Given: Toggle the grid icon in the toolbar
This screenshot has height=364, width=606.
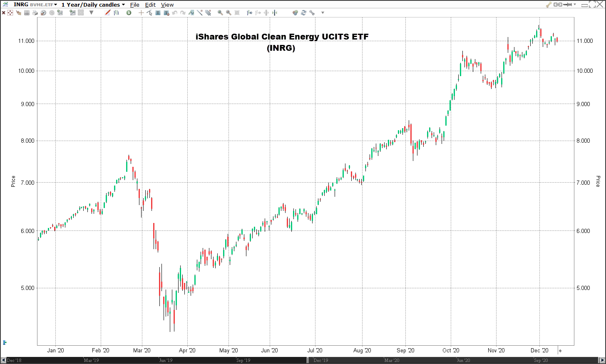Looking at the screenshot, I should point(27,13).
